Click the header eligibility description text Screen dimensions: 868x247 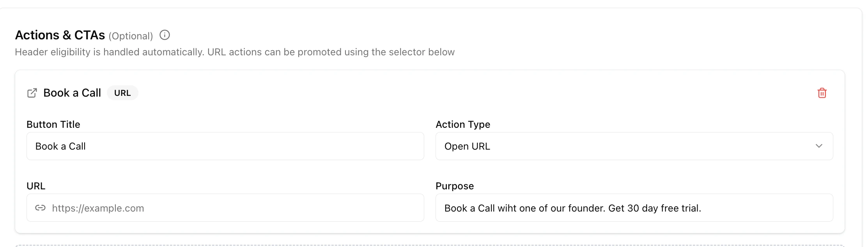click(x=234, y=51)
